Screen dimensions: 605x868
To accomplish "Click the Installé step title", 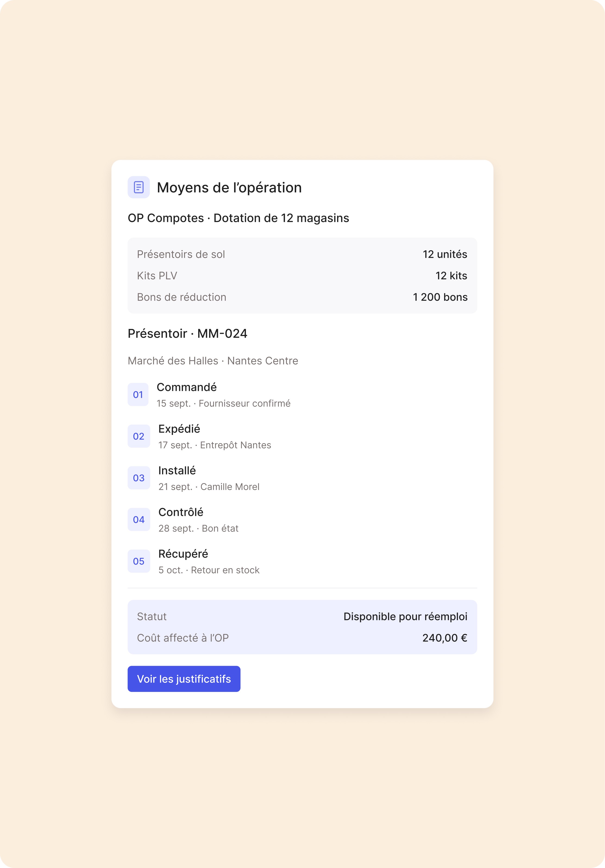I will click(177, 470).
